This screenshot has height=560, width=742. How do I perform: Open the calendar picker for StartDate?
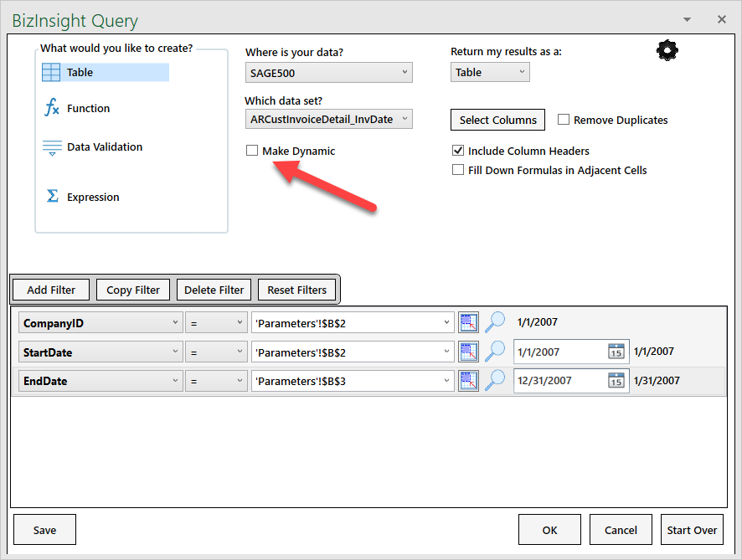click(616, 352)
